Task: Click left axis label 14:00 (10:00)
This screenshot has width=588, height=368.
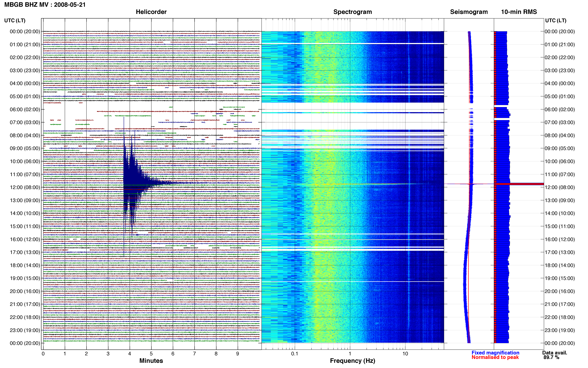Action: tap(25, 213)
